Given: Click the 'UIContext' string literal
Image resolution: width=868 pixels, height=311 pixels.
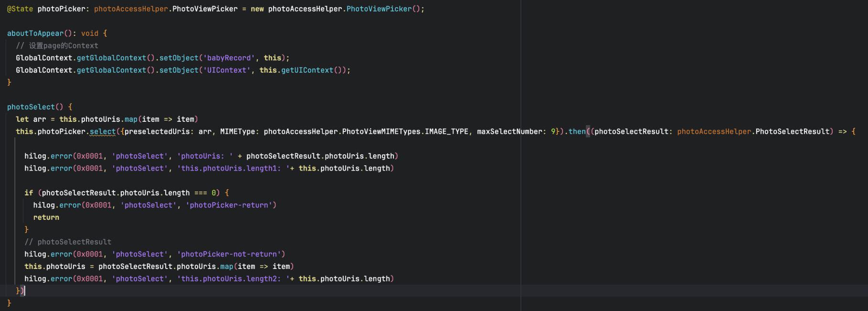Looking at the screenshot, I should pyautogui.click(x=226, y=70).
